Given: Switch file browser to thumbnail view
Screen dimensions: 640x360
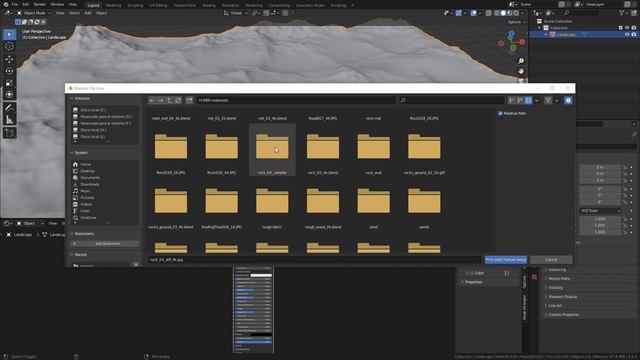Looking at the screenshot, I should point(528,100).
